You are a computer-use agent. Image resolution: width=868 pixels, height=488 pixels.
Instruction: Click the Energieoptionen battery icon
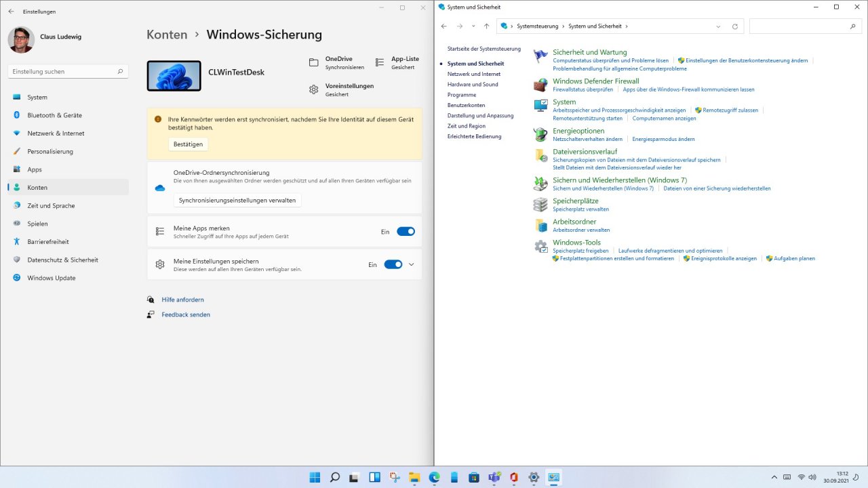tap(540, 134)
